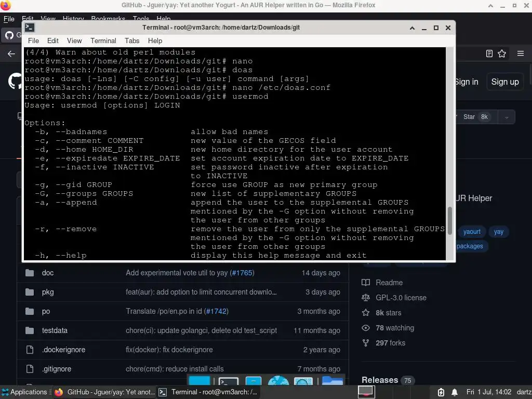Open the po folder
This screenshot has width=532, height=399.
[x=46, y=312]
